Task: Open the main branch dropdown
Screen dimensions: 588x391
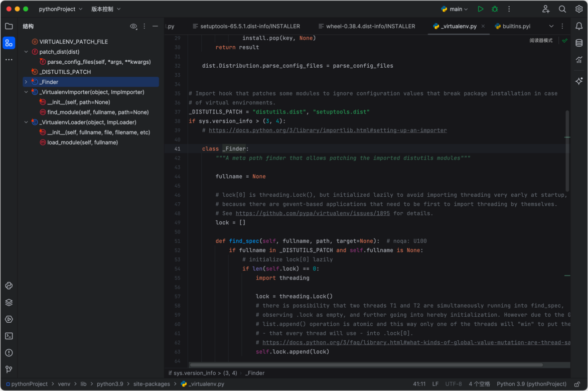Action: click(455, 9)
